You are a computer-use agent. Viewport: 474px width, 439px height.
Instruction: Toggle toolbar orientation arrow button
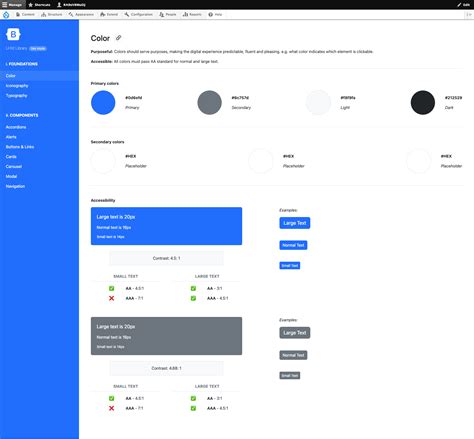coord(469,15)
